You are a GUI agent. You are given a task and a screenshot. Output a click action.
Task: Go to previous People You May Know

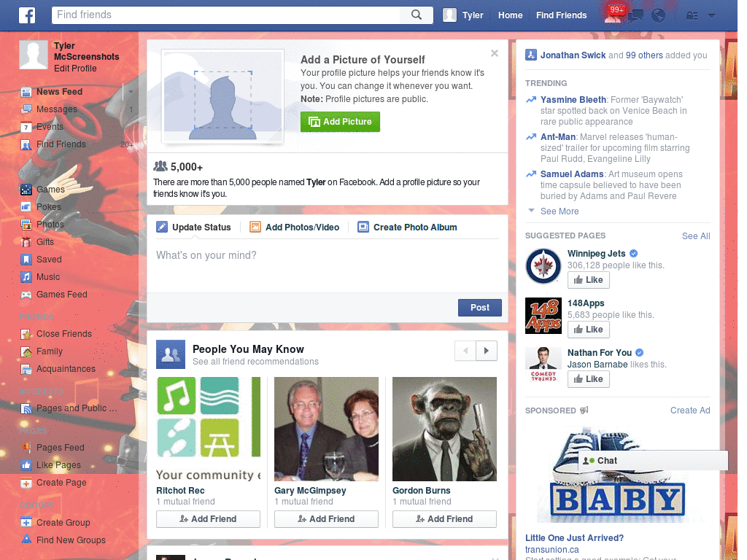click(x=465, y=351)
